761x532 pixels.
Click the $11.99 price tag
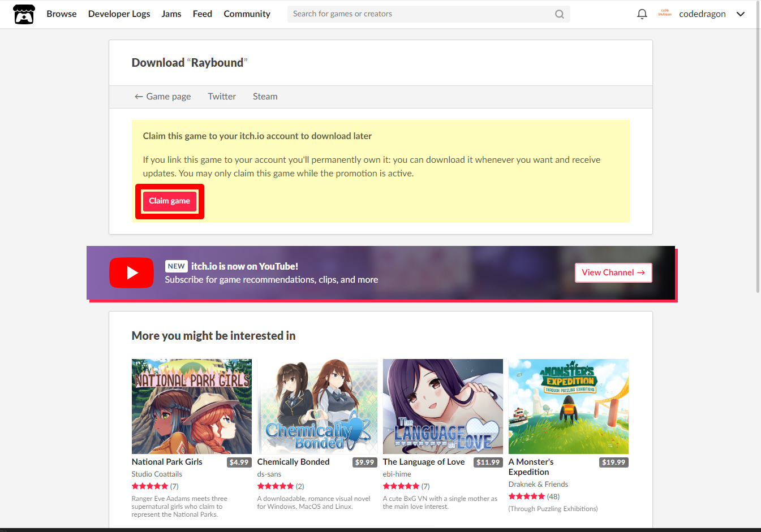coord(488,462)
